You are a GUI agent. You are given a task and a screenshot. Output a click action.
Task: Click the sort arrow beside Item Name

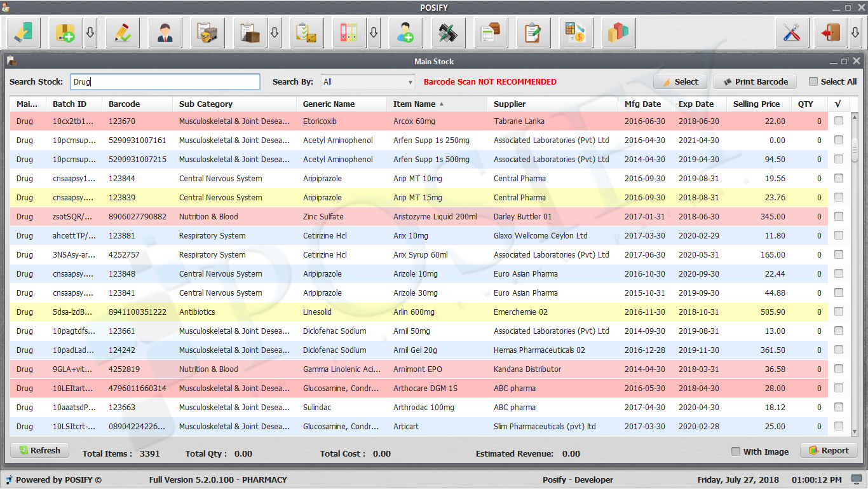click(x=442, y=104)
